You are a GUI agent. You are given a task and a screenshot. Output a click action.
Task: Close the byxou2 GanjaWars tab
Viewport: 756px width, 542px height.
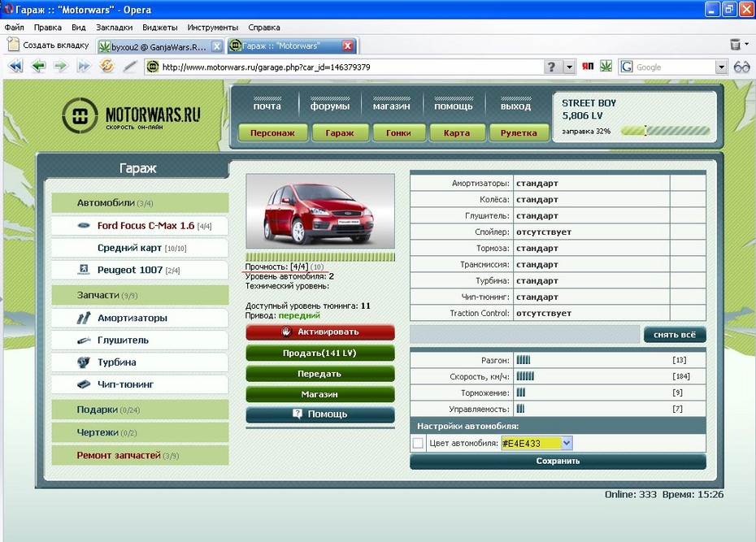pos(217,46)
